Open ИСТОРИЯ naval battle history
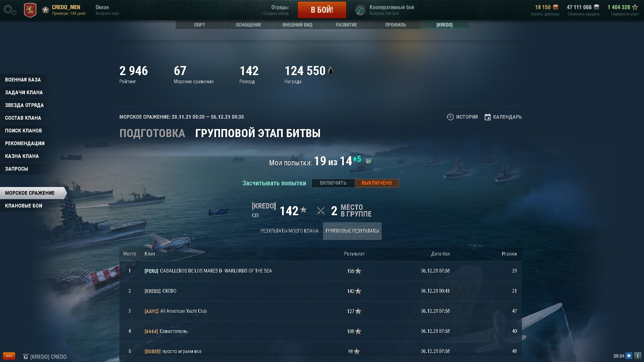 pyautogui.click(x=462, y=117)
